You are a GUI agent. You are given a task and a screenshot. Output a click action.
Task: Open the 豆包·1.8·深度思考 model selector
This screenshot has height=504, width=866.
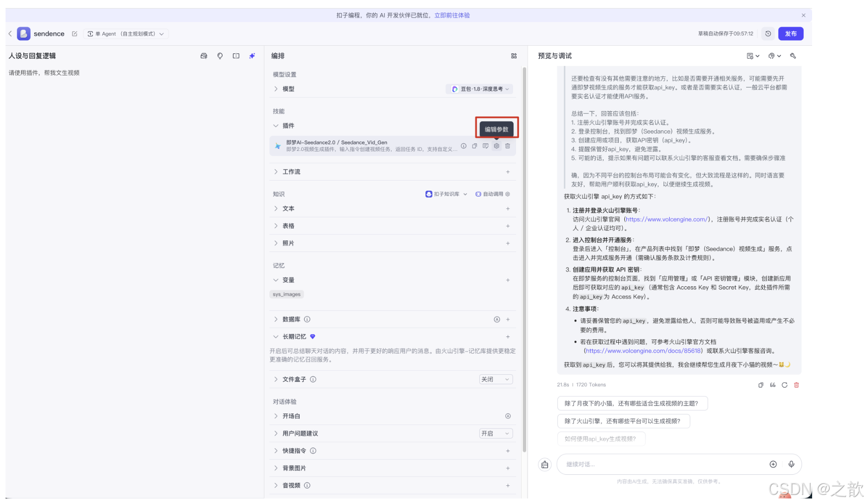pos(479,89)
